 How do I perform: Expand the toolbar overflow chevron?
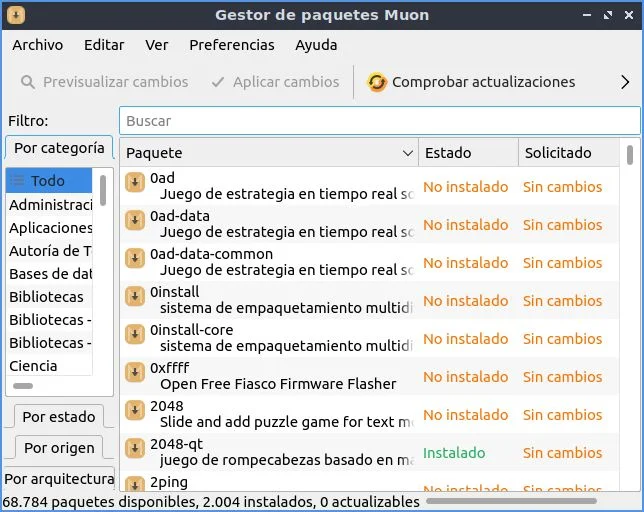click(x=625, y=82)
